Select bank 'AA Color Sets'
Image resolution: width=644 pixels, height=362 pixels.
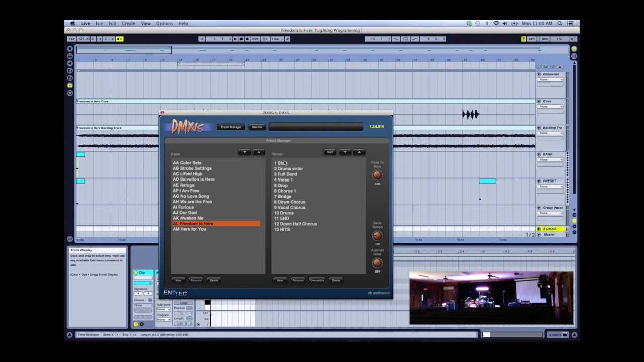pyautogui.click(x=187, y=163)
